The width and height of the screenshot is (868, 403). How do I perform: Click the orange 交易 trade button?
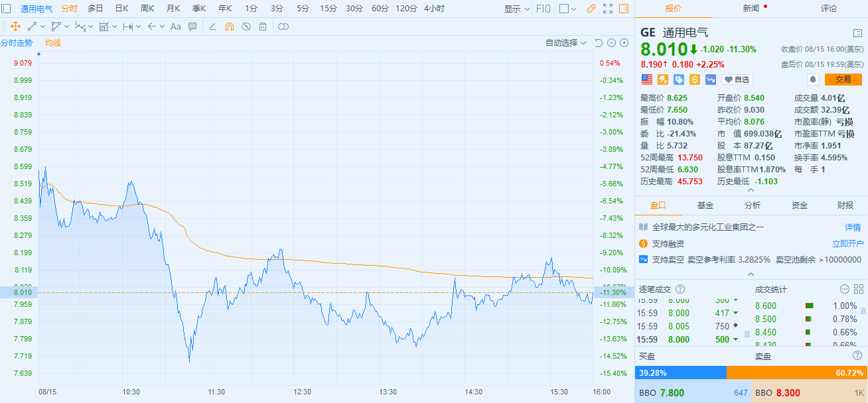coord(843,80)
